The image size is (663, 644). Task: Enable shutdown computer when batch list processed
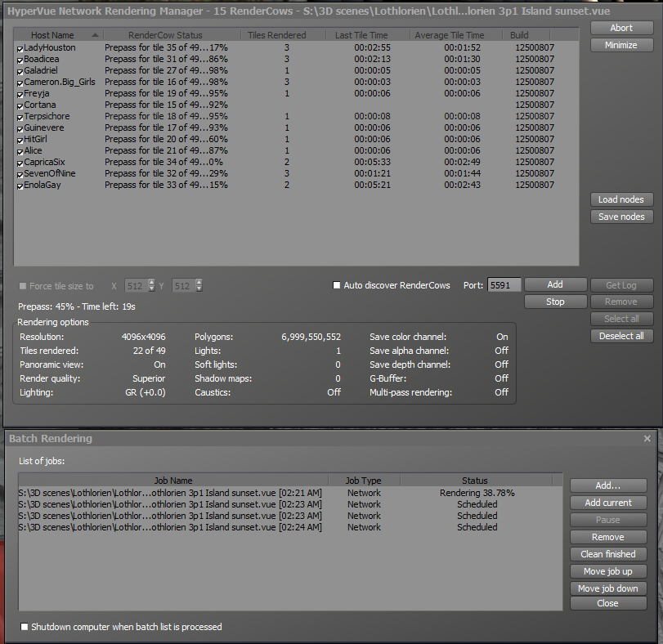25,627
